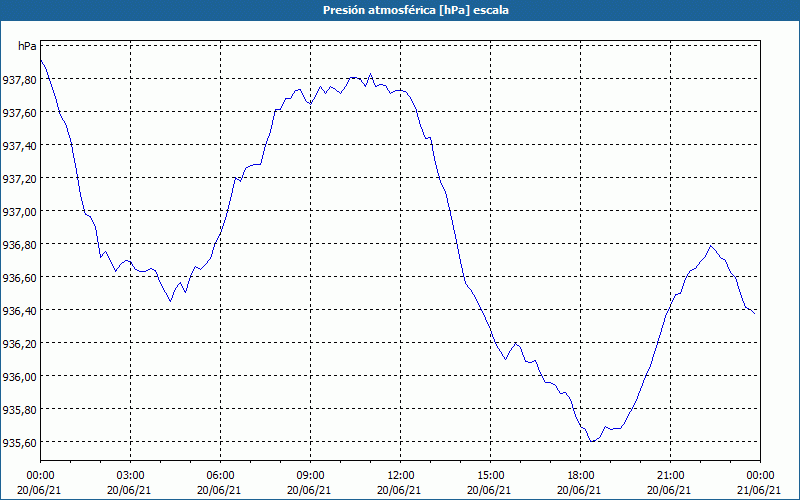Click the hPa unit label on the axis
This screenshot has height=500, width=800.
(x=27, y=46)
